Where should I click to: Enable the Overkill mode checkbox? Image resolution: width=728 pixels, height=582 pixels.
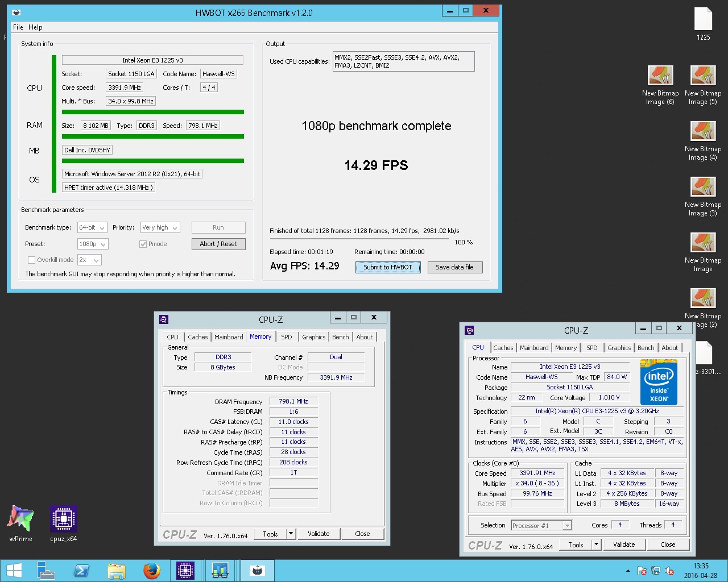tap(32, 260)
